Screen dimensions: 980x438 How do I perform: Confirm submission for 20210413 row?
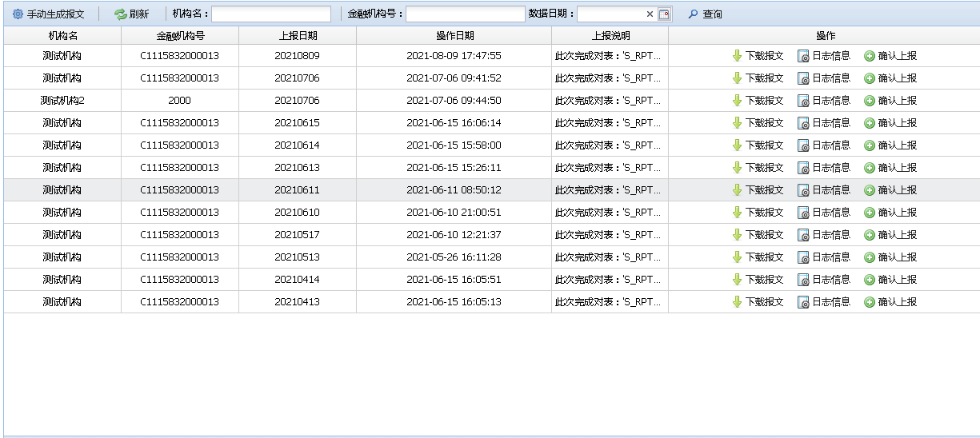coord(890,302)
